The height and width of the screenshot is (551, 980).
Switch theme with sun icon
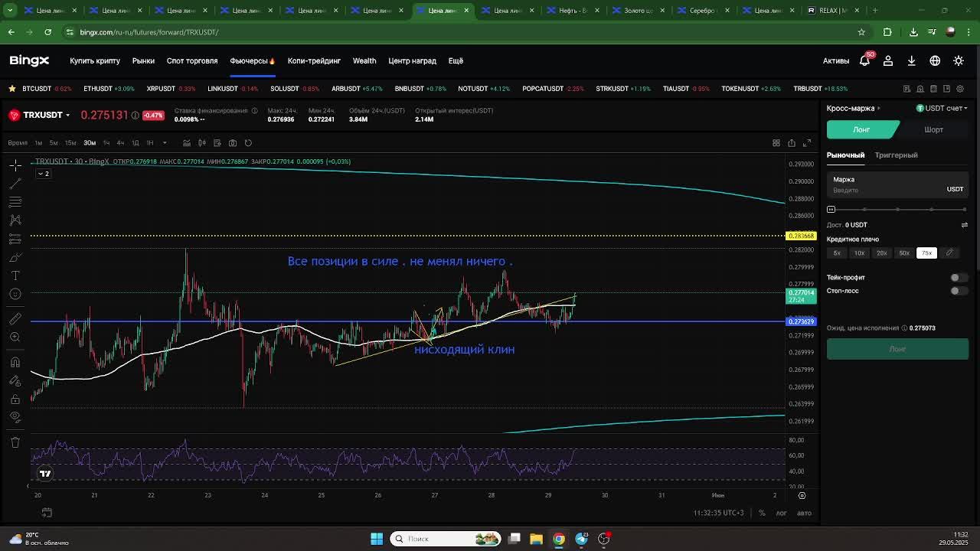click(959, 60)
